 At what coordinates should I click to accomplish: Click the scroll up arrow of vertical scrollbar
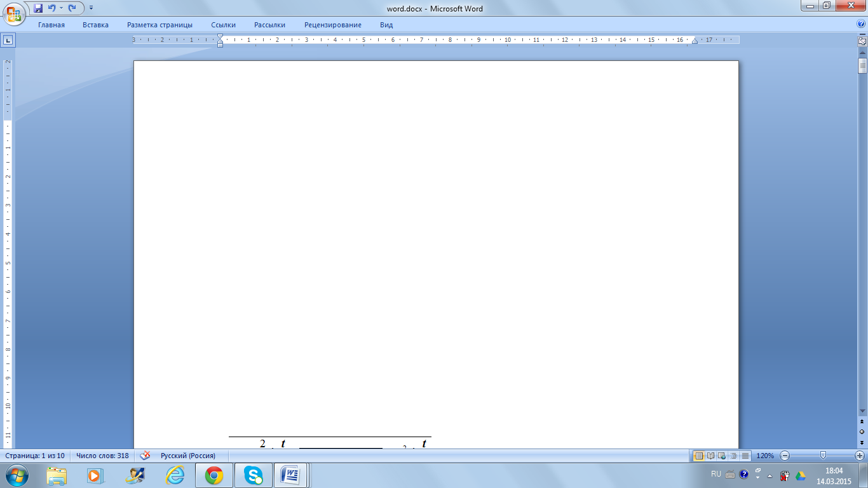click(x=862, y=53)
